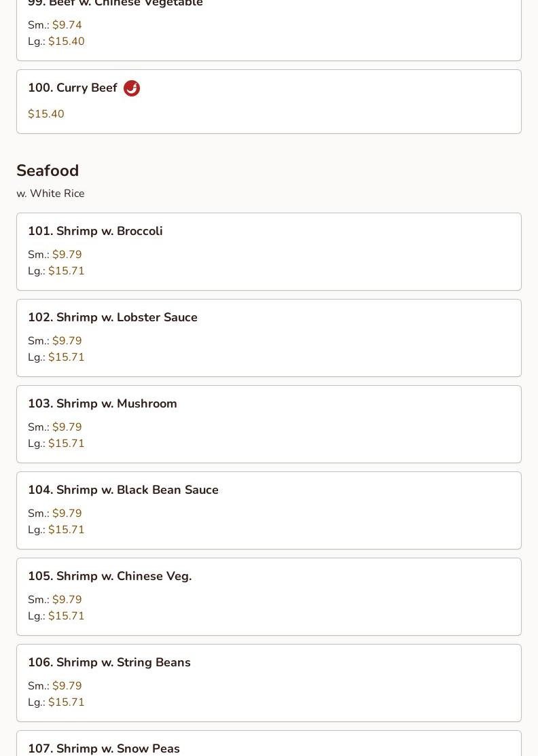The height and width of the screenshot is (756, 538).
Task: Click Shrimp w. Mushroom small price
Action: coord(67,427)
